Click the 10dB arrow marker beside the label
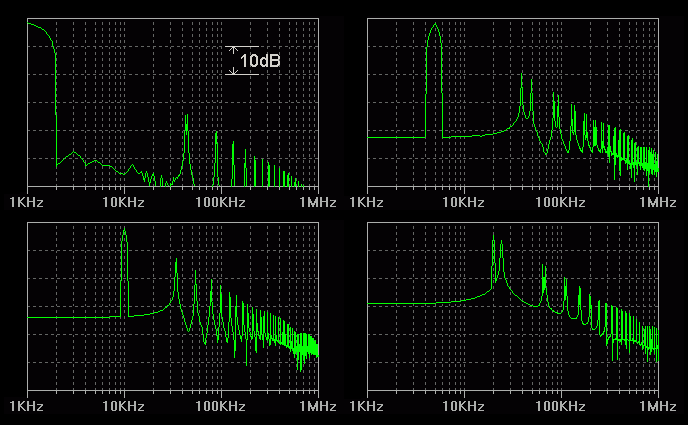Screen dimensions: 688x425 point(233,60)
